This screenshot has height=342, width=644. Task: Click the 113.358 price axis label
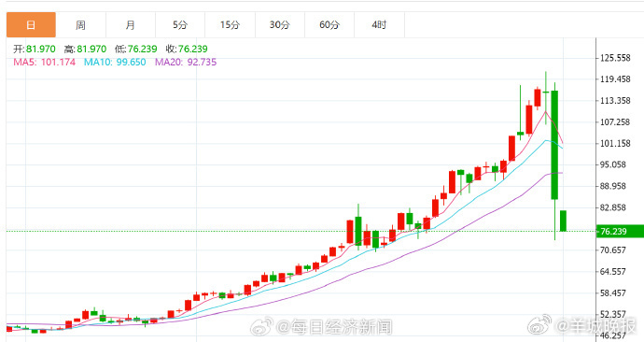pos(615,101)
